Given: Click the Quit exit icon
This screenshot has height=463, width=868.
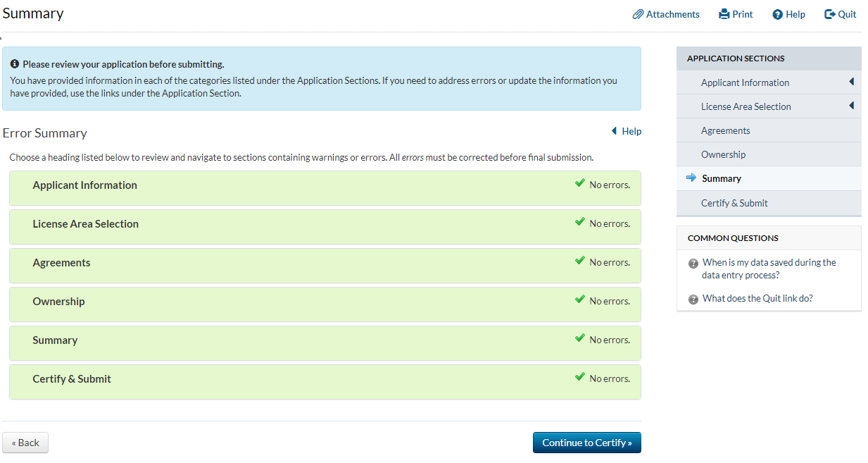Looking at the screenshot, I should coord(830,14).
